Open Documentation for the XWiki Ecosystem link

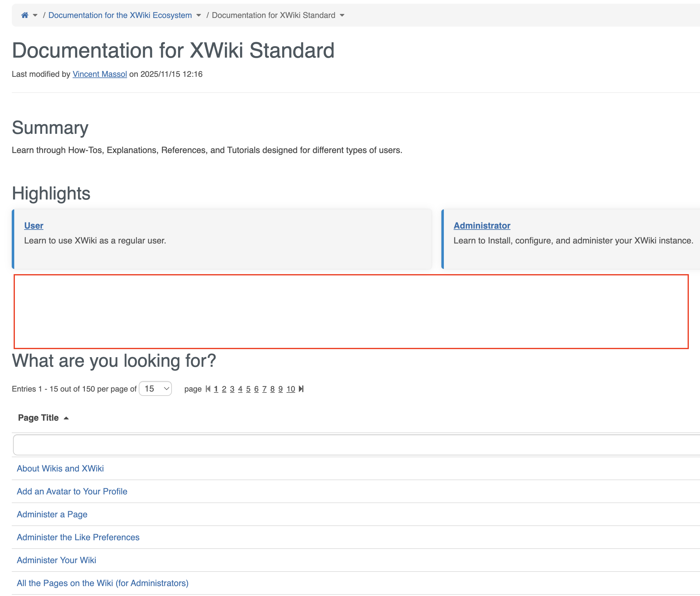pyautogui.click(x=120, y=15)
